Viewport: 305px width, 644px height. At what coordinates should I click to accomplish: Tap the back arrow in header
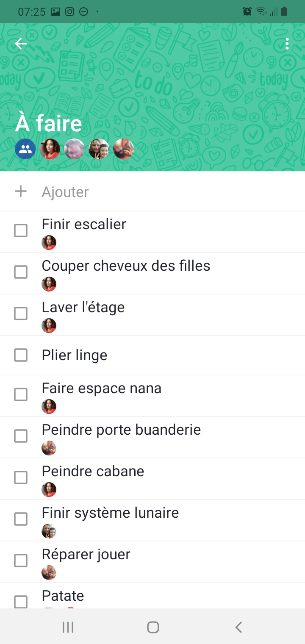tap(20, 44)
